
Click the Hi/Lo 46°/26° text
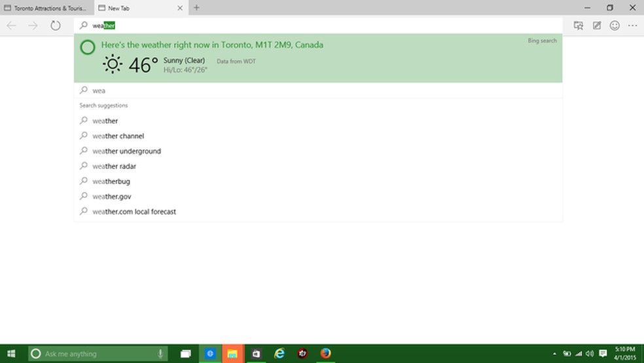(x=185, y=70)
